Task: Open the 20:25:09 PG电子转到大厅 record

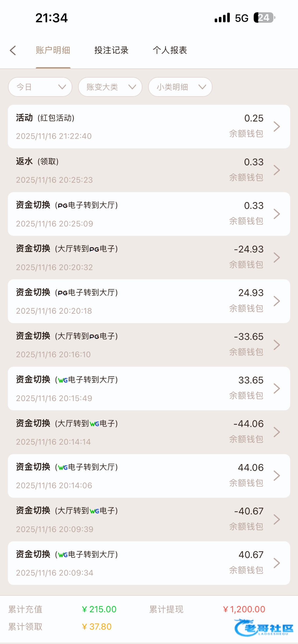Action: pyautogui.click(x=134, y=214)
